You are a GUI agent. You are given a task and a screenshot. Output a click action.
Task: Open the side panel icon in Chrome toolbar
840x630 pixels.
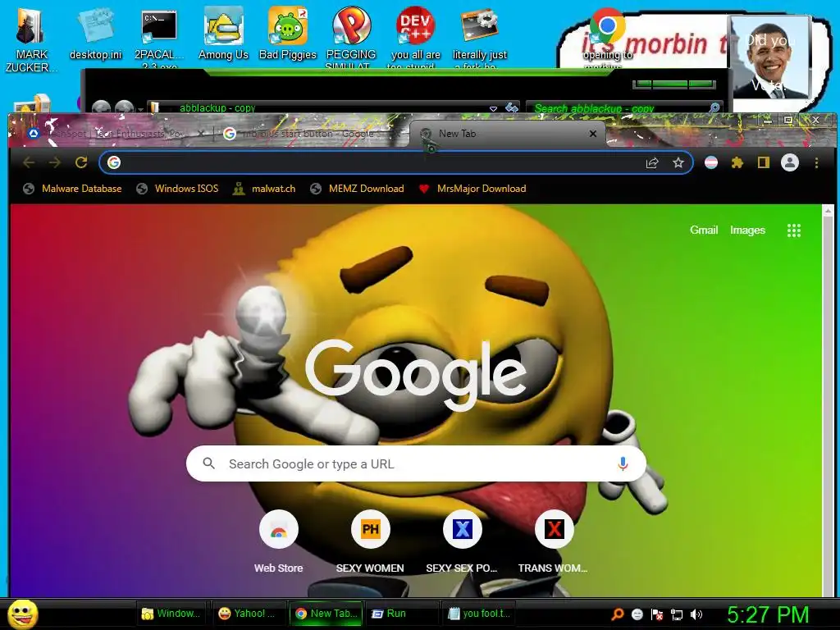764,162
